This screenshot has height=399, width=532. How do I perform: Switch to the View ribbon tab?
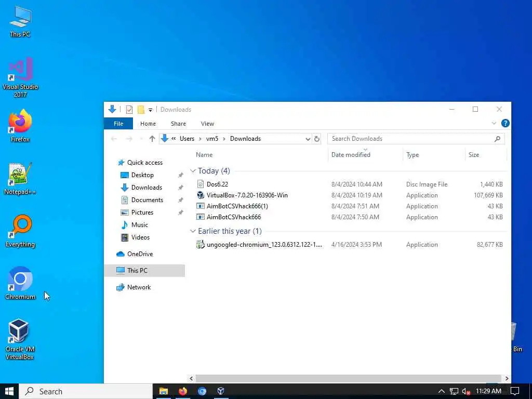207,124
